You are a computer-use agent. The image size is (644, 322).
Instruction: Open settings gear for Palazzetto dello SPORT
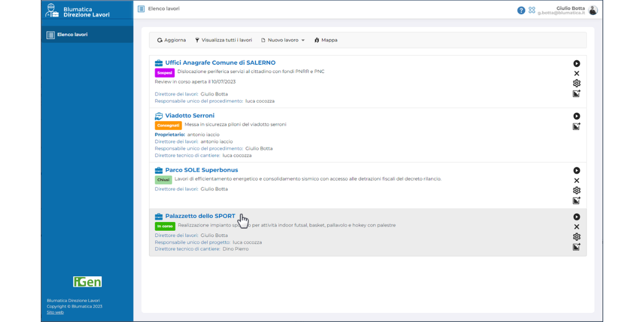click(576, 237)
